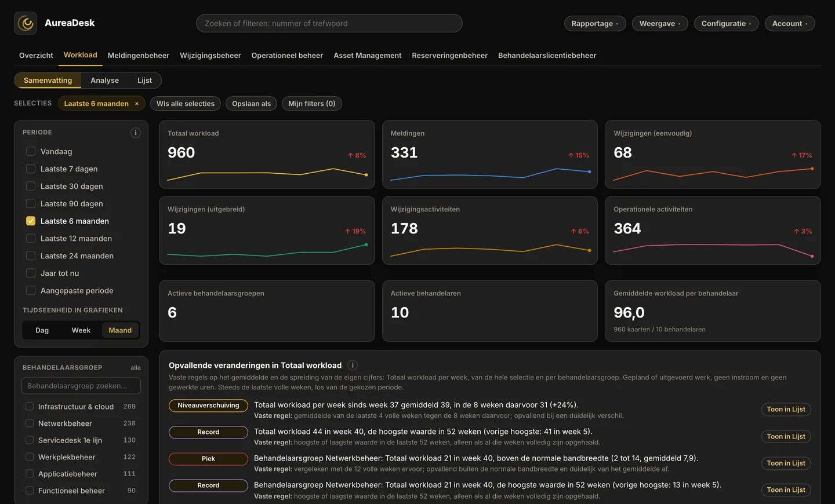The image size is (835, 504).
Task: Show info for Opvallende veranderingen heading
Action: [353, 366]
